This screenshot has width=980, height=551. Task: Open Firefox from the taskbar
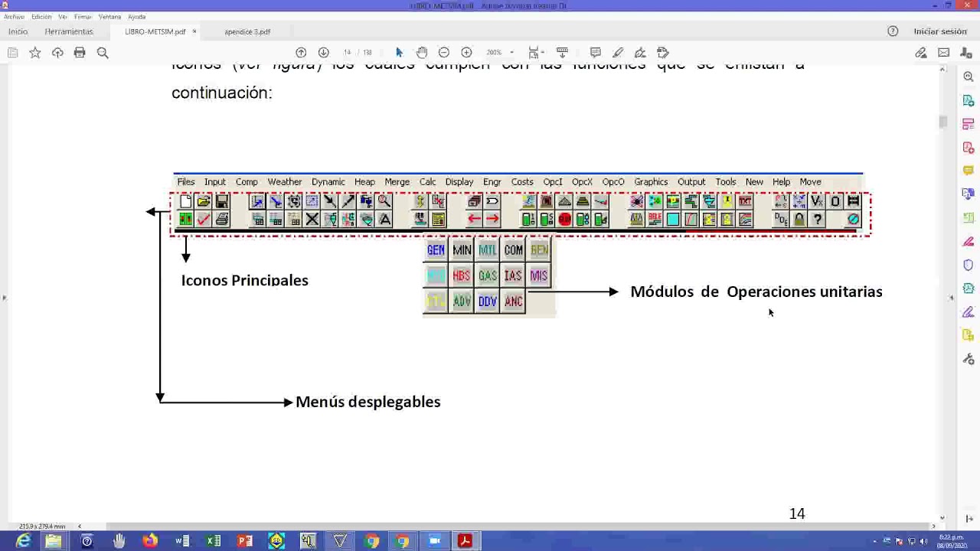click(x=150, y=541)
